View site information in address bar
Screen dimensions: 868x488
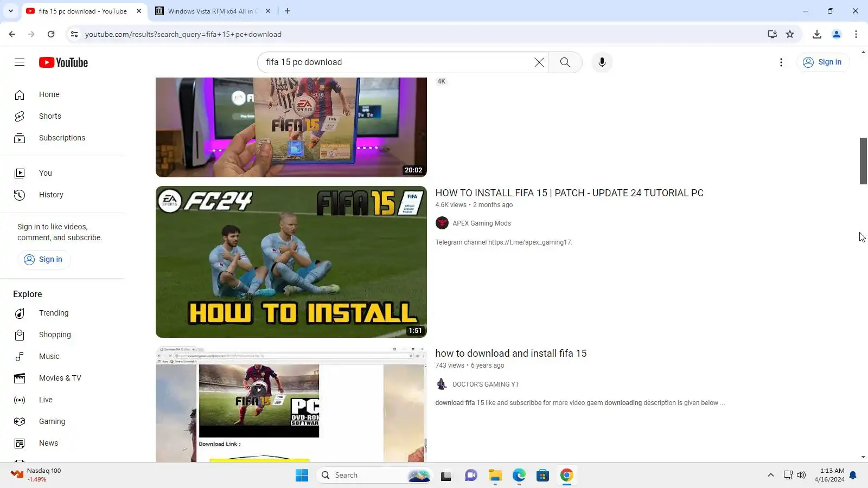74,34
